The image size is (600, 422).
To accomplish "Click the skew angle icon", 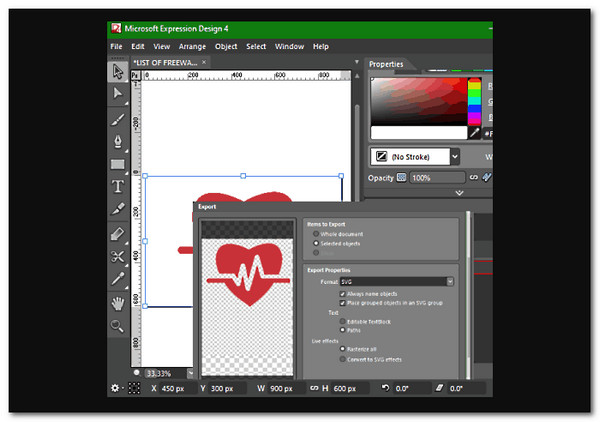I will [x=439, y=388].
